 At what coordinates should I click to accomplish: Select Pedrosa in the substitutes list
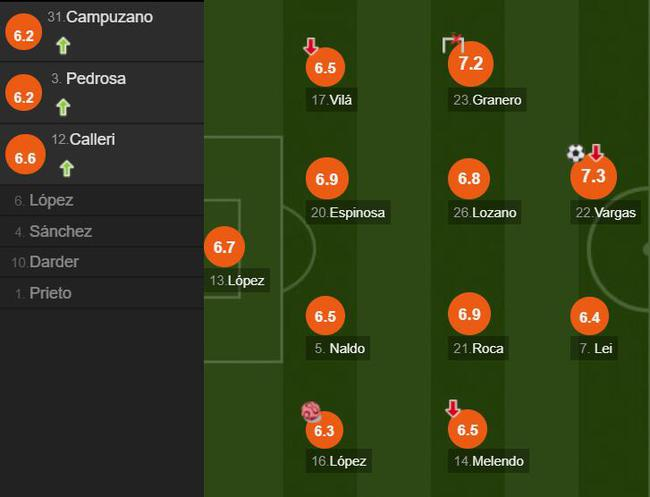[95, 78]
